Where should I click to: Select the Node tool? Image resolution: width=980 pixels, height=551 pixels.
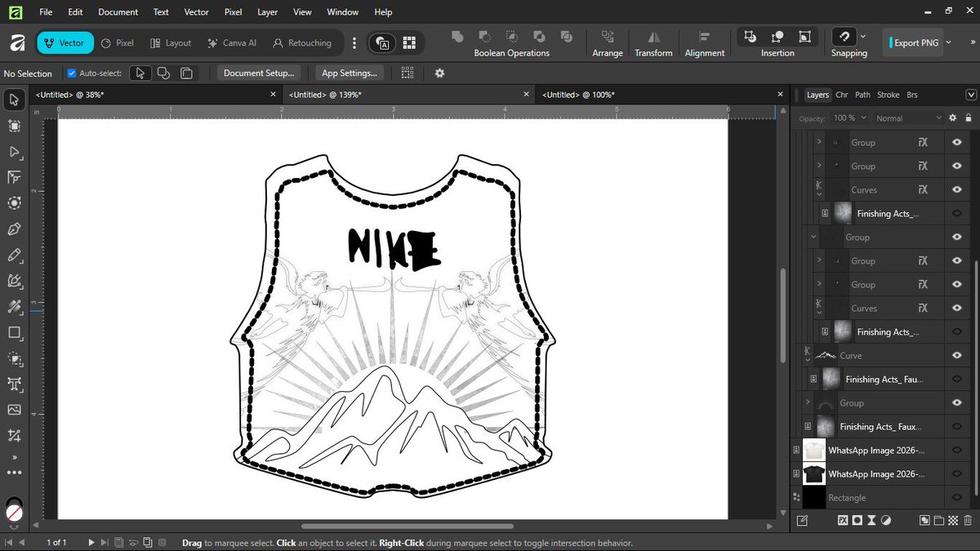point(14,152)
